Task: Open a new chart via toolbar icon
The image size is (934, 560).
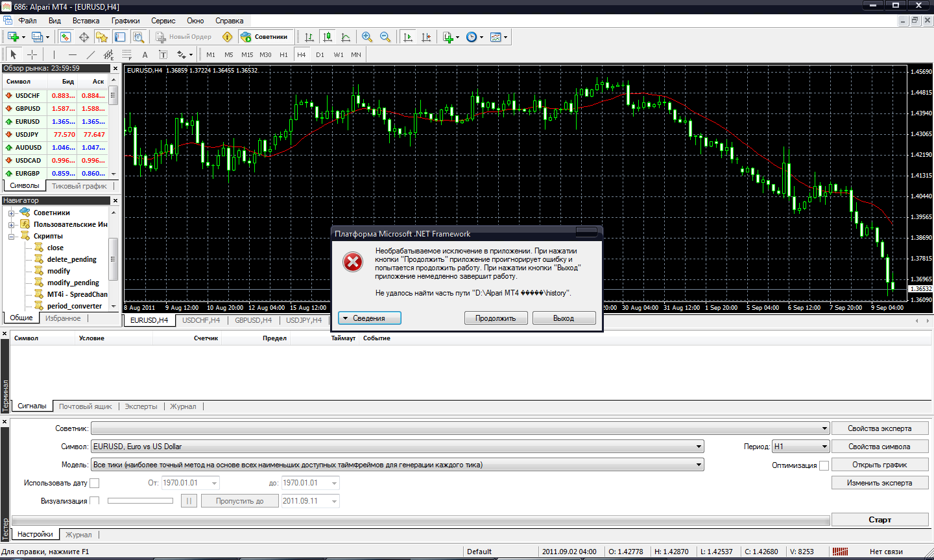Action: (x=13, y=37)
